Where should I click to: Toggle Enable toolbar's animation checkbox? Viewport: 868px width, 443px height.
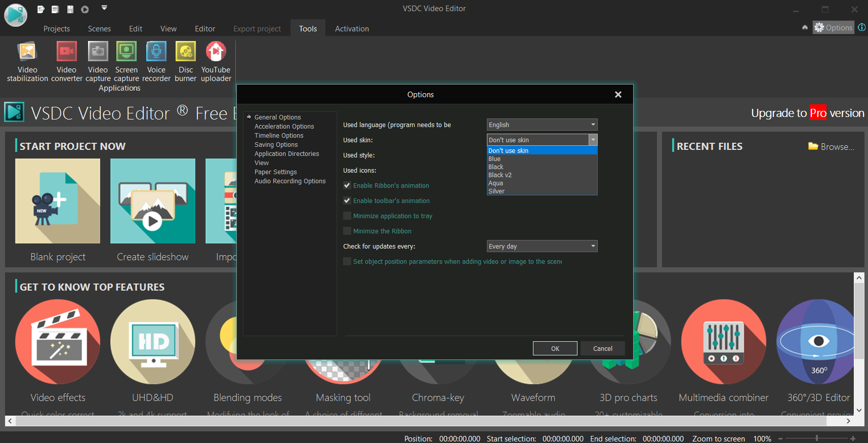click(x=347, y=200)
